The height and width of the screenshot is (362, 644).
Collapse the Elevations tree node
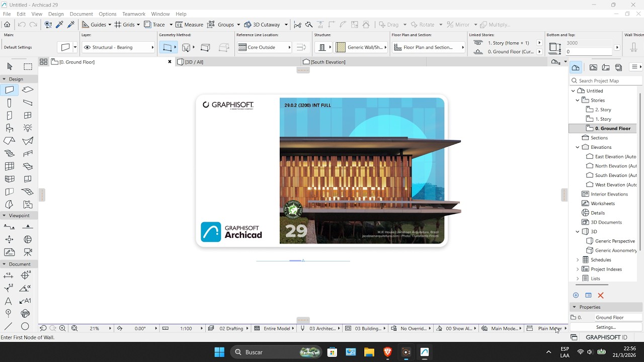coord(578,147)
